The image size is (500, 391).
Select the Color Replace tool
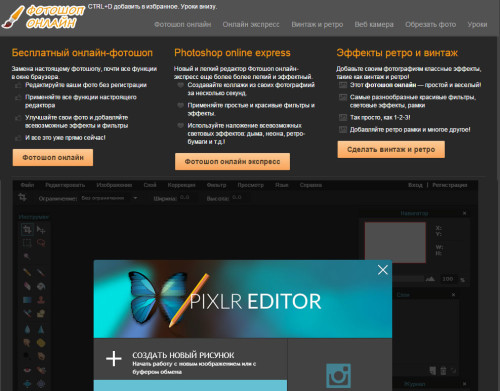click(x=27, y=313)
